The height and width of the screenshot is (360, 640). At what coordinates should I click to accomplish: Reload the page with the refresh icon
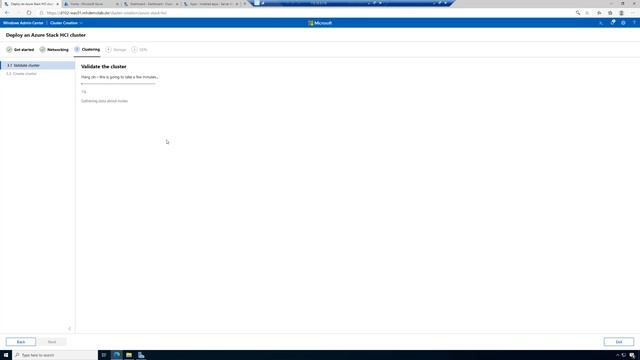click(x=29, y=13)
